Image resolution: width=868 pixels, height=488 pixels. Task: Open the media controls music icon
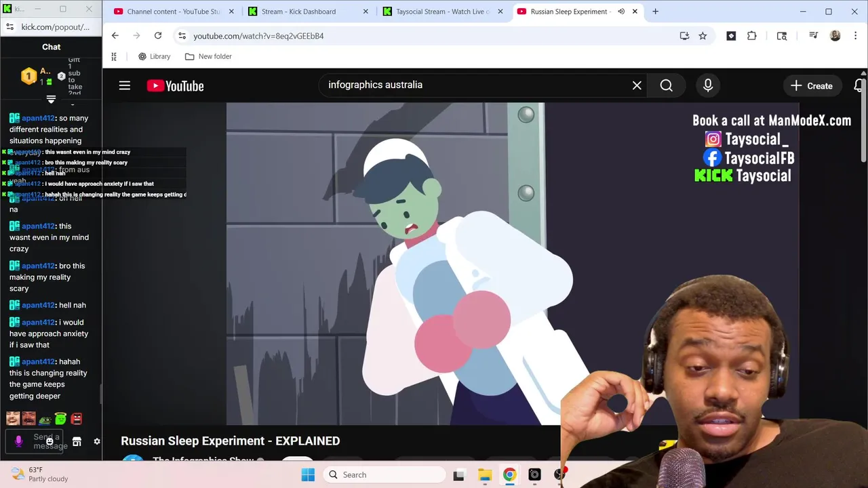click(x=813, y=36)
